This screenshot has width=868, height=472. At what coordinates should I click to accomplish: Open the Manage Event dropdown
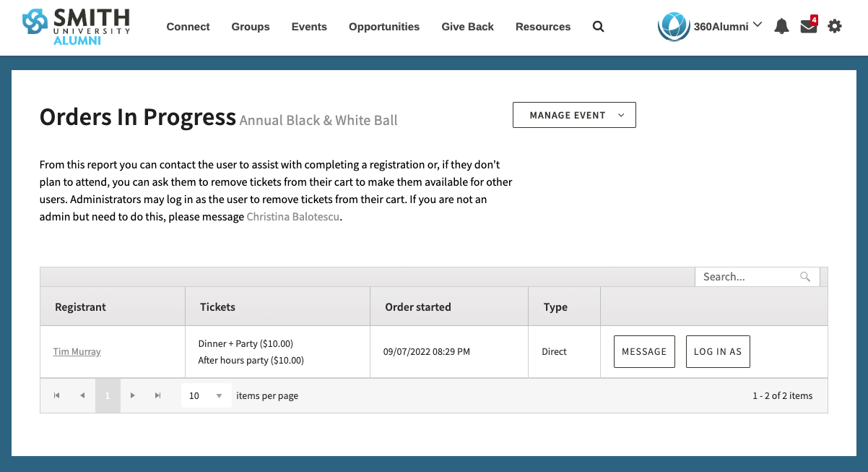click(x=574, y=114)
